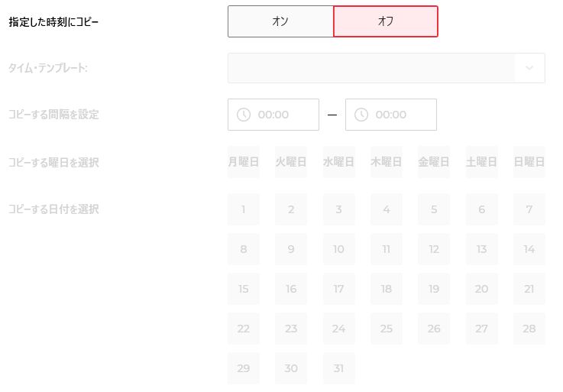This screenshot has width=563, height=392.
Task: Choose date 31 in the date grid
Action: 338,368
